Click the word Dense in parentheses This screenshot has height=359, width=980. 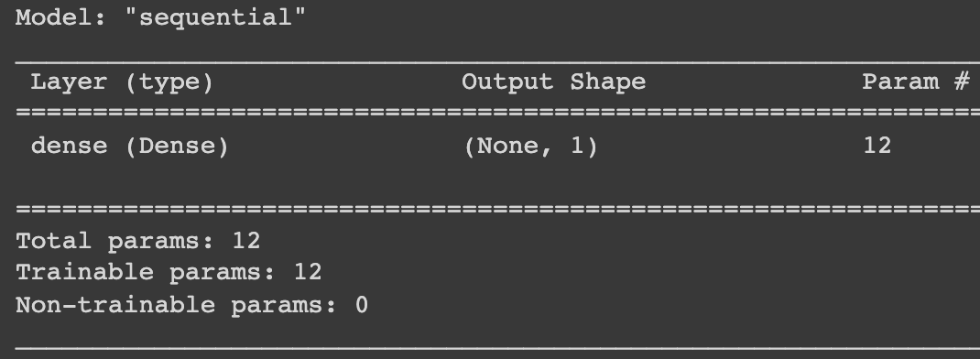(176, 146)
